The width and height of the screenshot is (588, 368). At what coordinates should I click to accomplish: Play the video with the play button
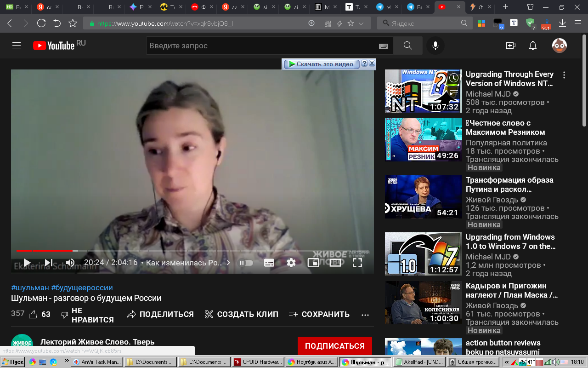coord(27,263)
